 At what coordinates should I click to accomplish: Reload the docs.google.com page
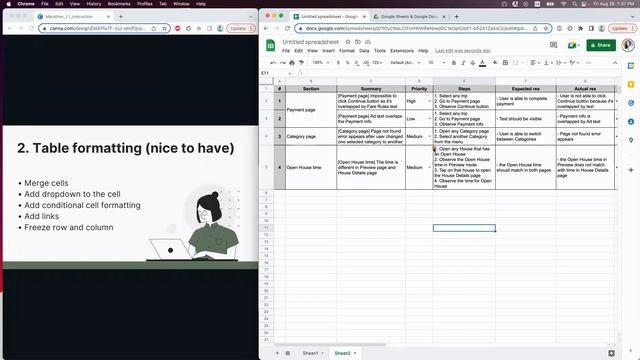[287, 28]
